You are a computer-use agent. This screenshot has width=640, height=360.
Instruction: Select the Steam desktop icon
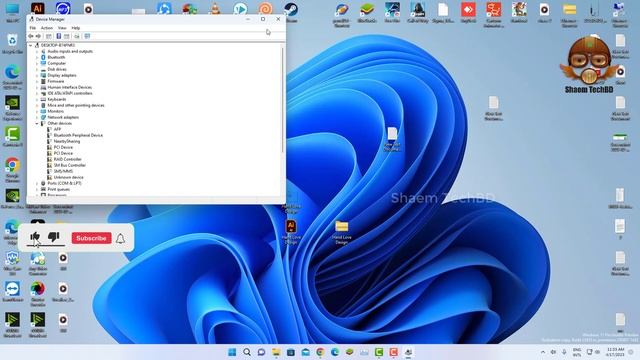[291, 12]
